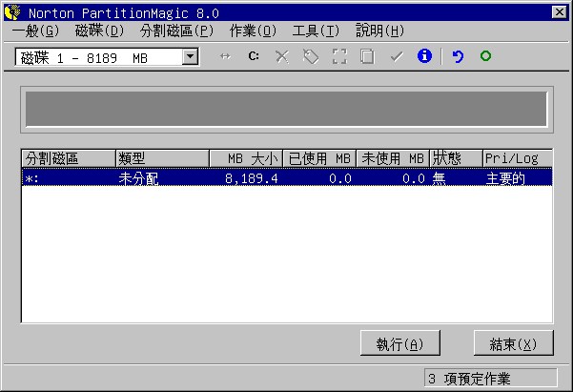
Task: Click the 未分配 type cell
Action: coord(138,178)
